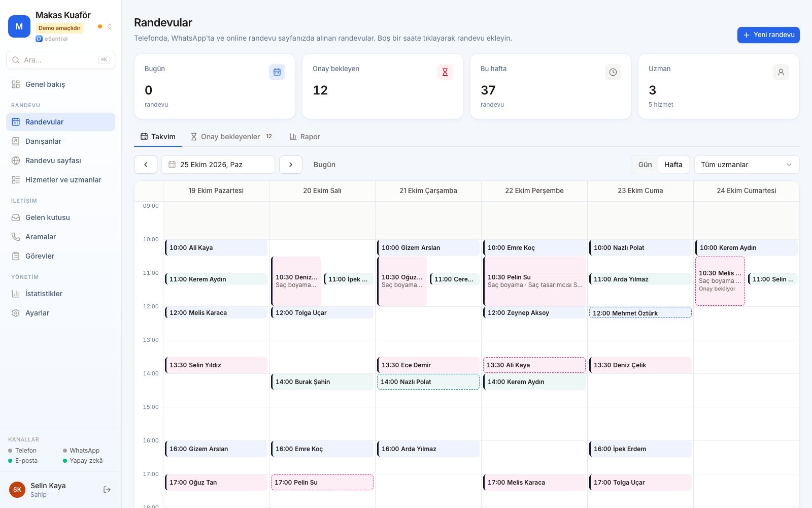Open the 13:30 Selin Yıldız appointment
Screen dimensions: 812x508
(x=216, y=365)
